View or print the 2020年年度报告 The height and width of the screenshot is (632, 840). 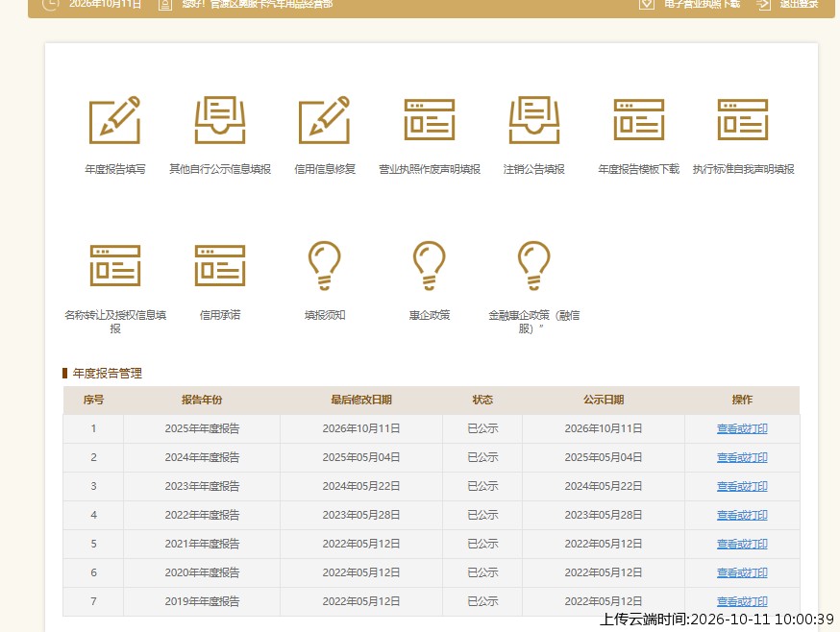pos(742,573)
